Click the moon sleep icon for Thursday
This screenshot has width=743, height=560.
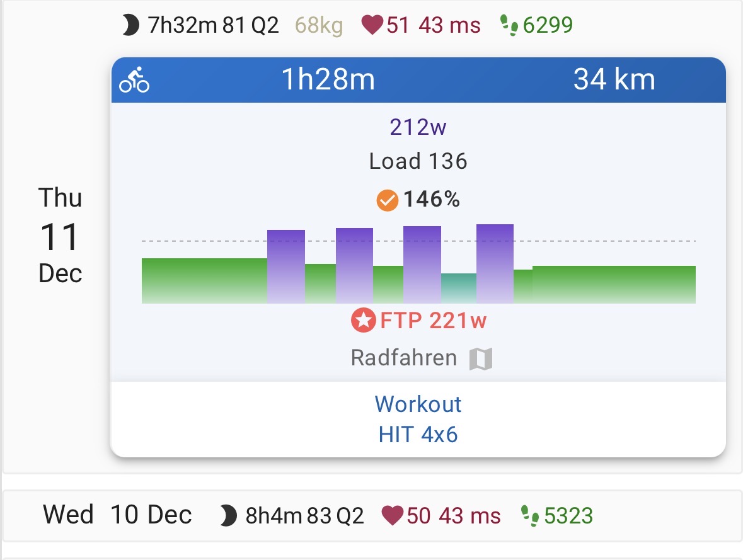(x=130, y=26)
